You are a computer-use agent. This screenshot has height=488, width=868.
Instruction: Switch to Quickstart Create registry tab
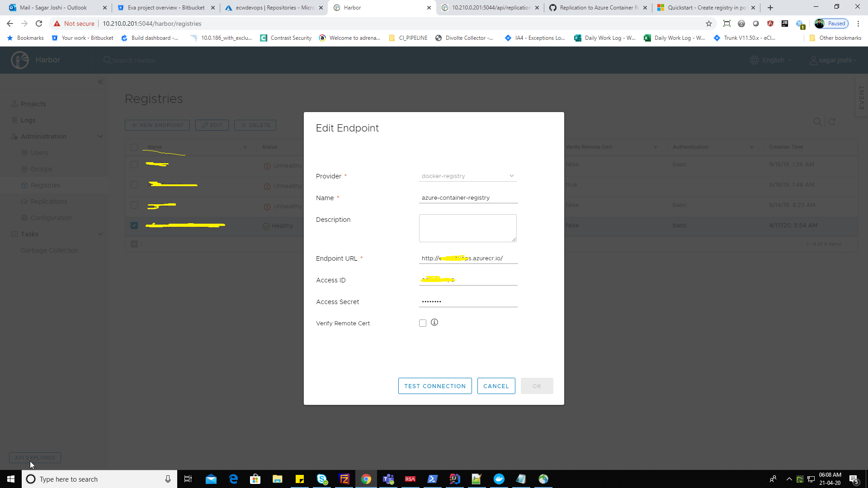pos(707,8)
